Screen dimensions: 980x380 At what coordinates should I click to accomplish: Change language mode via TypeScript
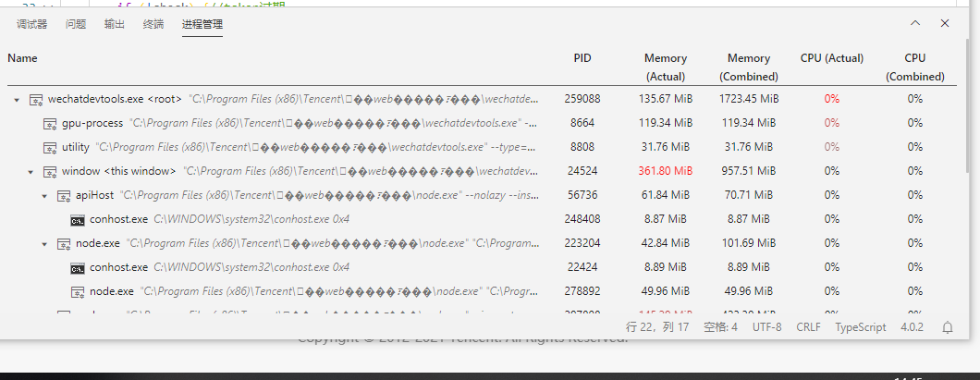[861, 327]
